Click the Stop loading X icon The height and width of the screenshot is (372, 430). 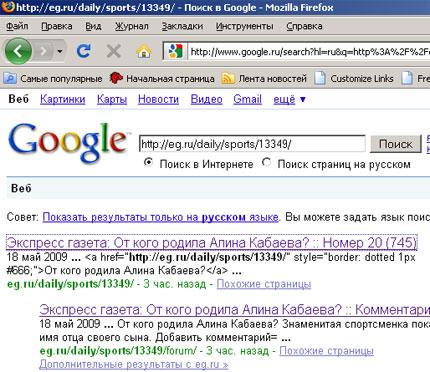click(x=113, y=51)
